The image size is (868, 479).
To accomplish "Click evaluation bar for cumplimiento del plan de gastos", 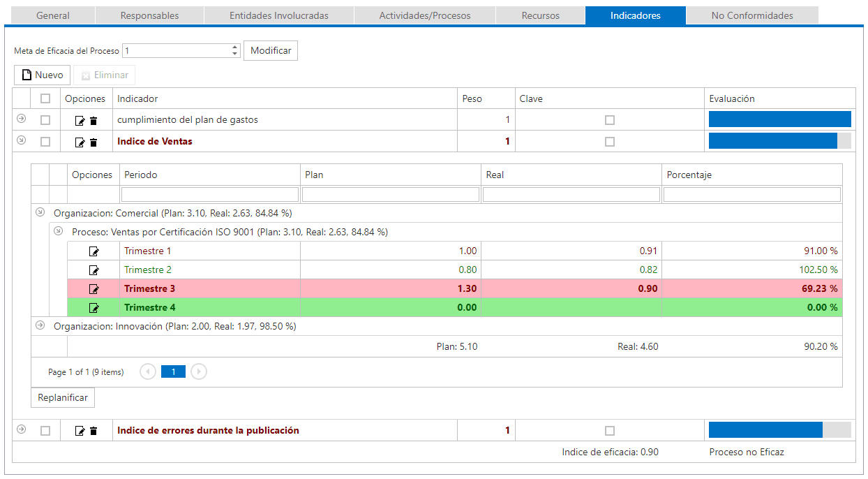I will coord(780,119).
